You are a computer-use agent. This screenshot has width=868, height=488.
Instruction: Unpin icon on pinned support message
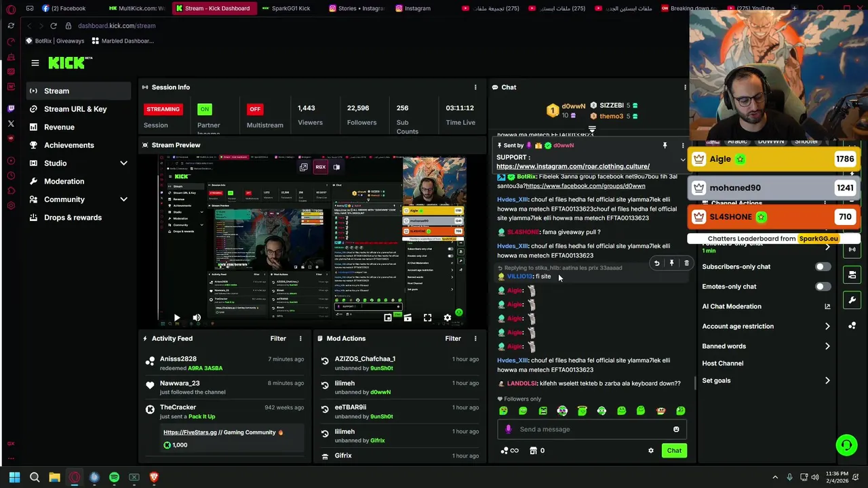(x=665, y=146)
